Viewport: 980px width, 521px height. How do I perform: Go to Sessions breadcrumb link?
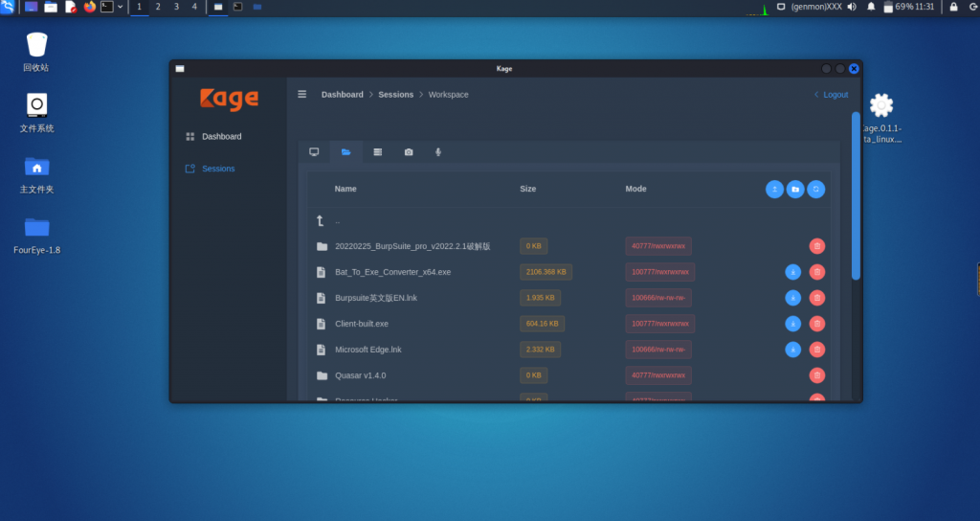(395, 95)
